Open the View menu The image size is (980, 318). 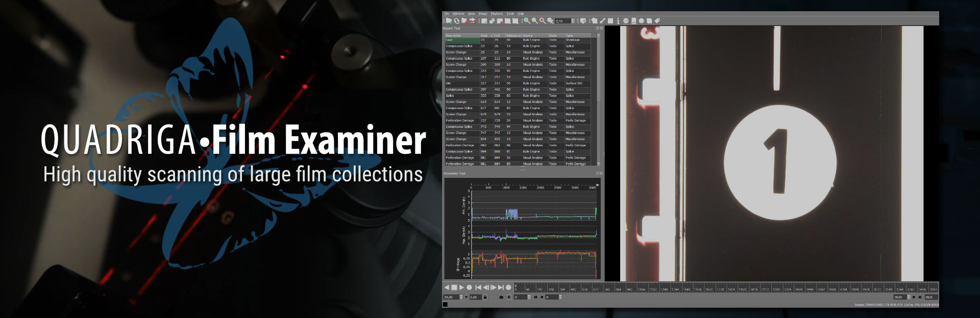pos(471,14)
